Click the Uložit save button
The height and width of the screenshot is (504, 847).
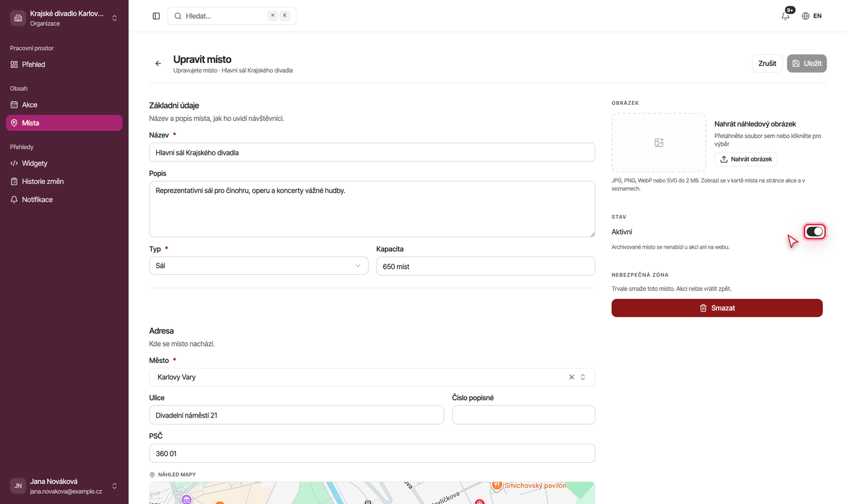806,64
